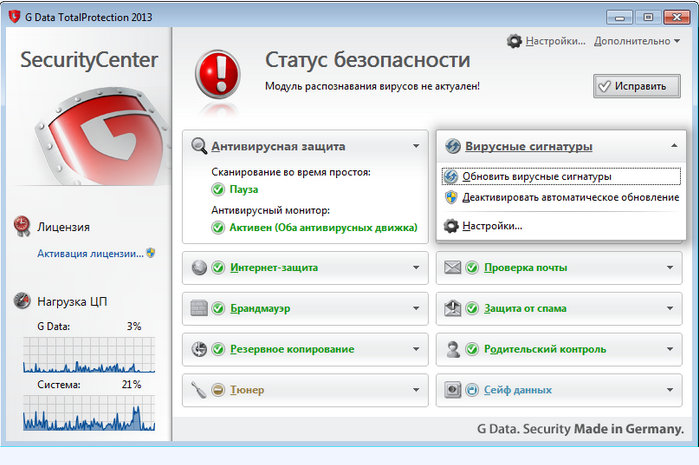This screenshot has width=699, height=465.
Task: Click the Пауза status text
Action: click(x=244, y=189)
